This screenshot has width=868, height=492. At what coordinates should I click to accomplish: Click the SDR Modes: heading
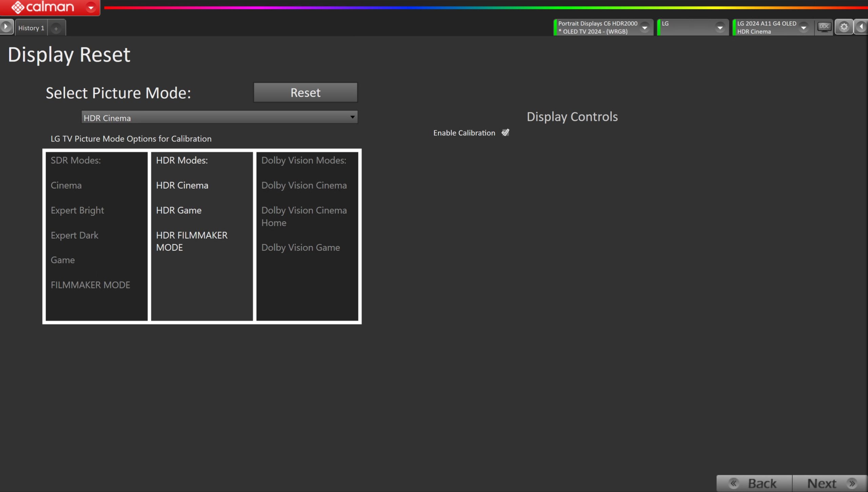(76, 160)
